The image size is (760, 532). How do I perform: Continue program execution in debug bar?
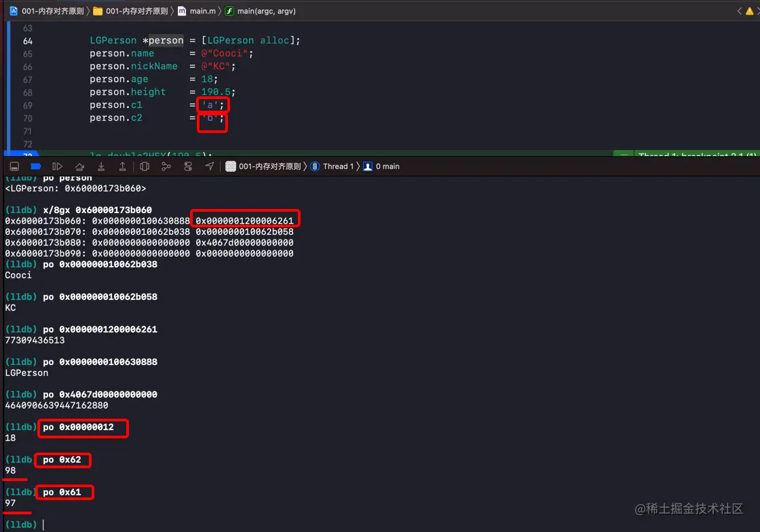tap(57, 166)
